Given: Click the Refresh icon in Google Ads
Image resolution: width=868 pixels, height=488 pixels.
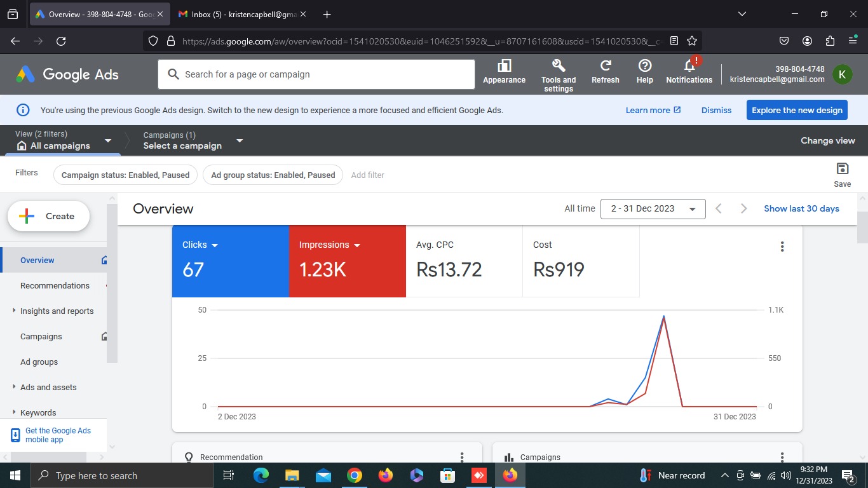Looking at the screenshot, I should click(x=606, y=66).
